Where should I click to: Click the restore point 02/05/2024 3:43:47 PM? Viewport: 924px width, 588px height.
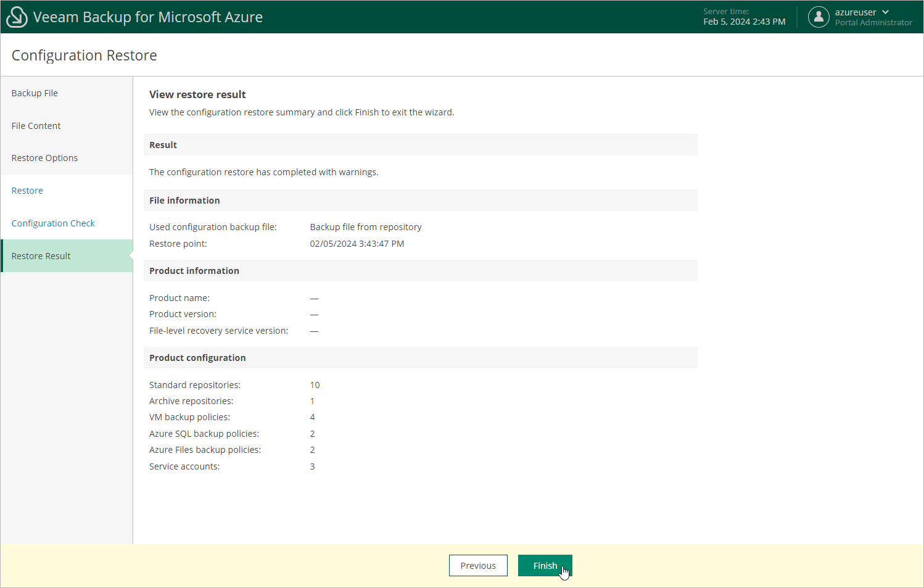357,244
